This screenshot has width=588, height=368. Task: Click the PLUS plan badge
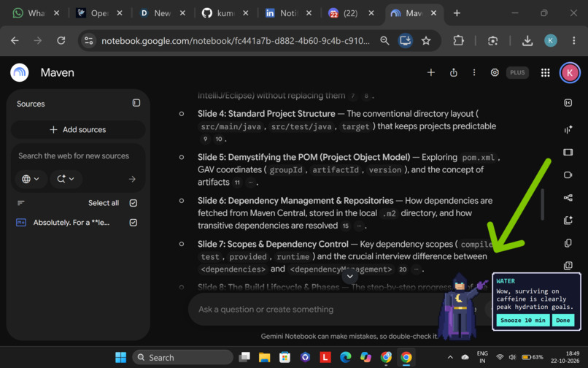[517, 72]
